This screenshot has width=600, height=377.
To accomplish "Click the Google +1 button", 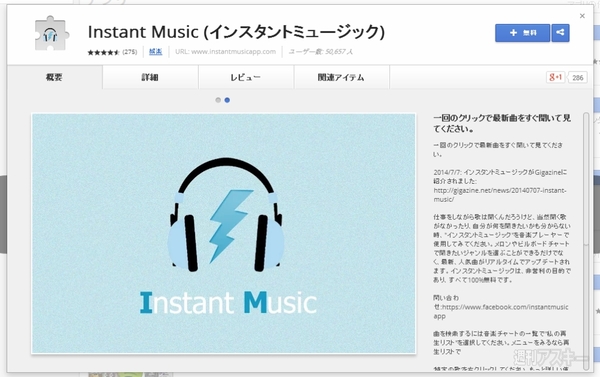I will click(555, 77).
